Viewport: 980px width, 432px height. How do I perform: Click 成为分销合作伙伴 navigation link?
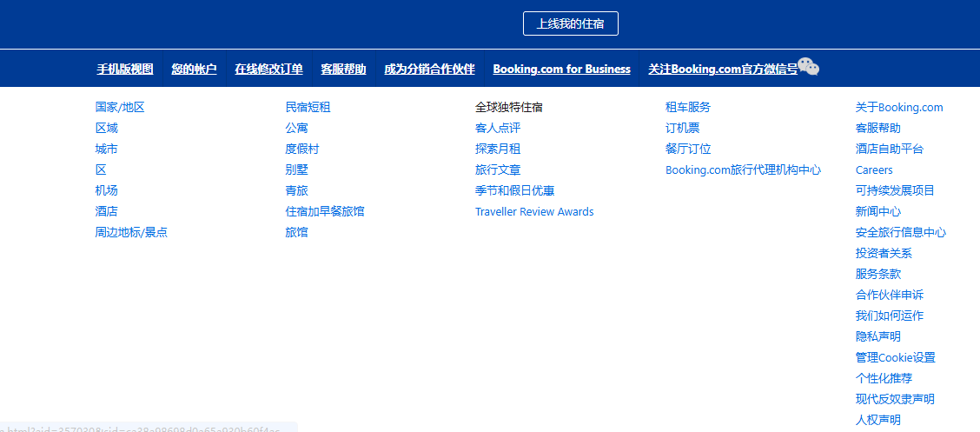(429, 70)
